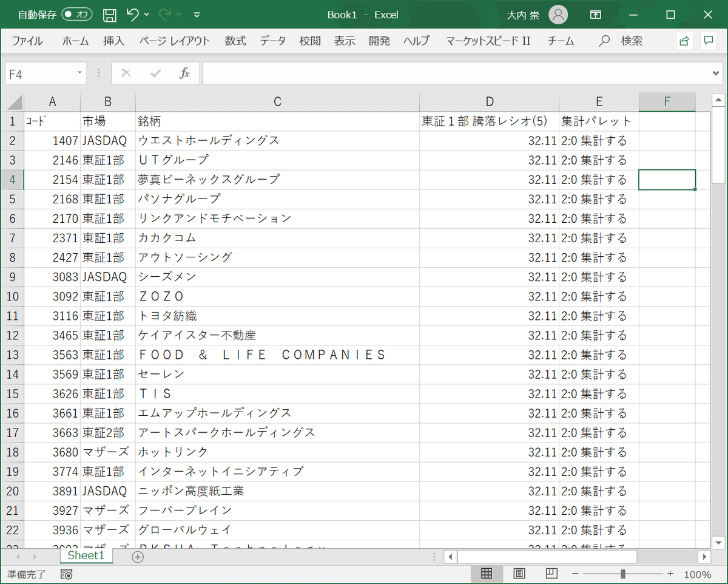Click cell containing ニッポン高度紙工業
This screenshot has height=584, width=728.
[x=277, y=491]
